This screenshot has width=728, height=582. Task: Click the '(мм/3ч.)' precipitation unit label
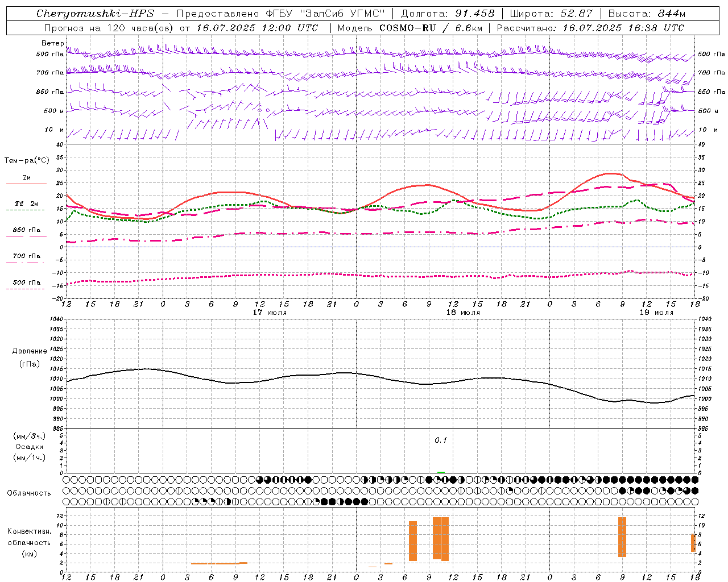pyautogui.click(x=30, y=436)
